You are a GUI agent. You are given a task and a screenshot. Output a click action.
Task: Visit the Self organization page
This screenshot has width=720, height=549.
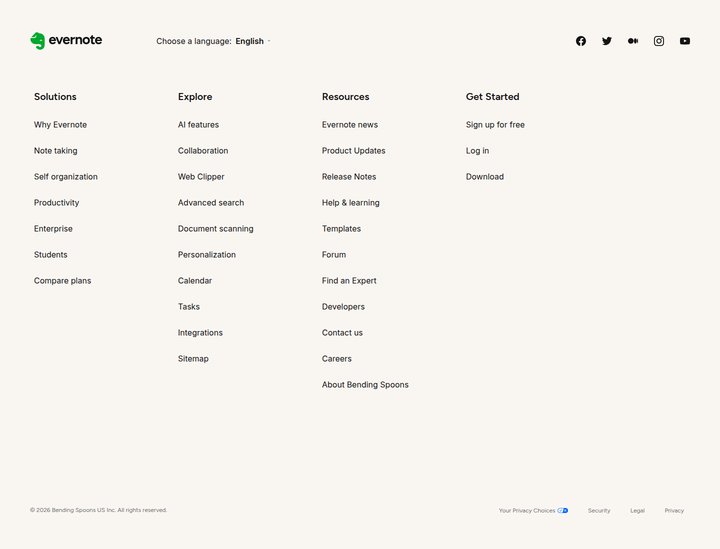pos(66,177)
